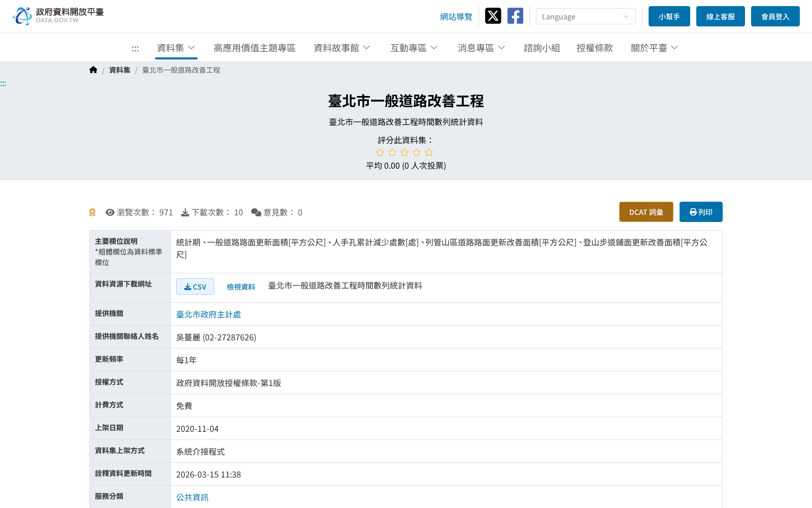Click the download-count icon
The height and width of the screenshot is (508, 812).
(x=185, y=212)
